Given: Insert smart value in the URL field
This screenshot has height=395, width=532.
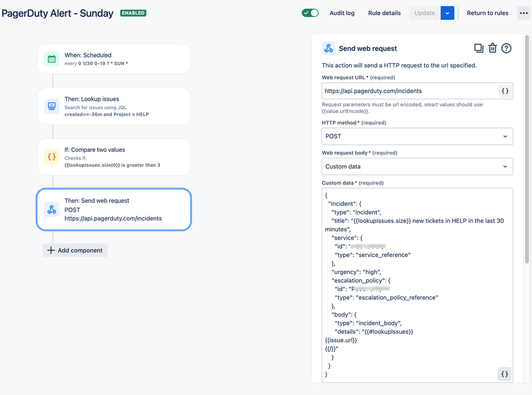Looking at the screenshot, I should pyautogui.click(x=505, y=91).
